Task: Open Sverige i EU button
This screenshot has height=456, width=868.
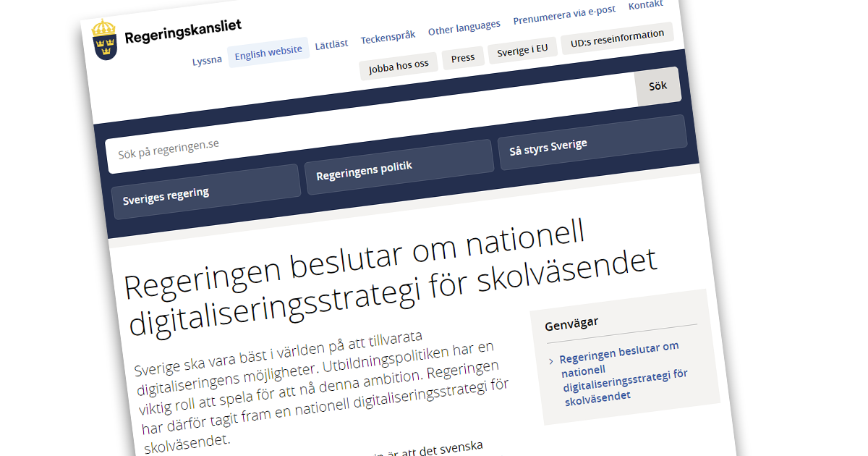Action: pos(522,51)
